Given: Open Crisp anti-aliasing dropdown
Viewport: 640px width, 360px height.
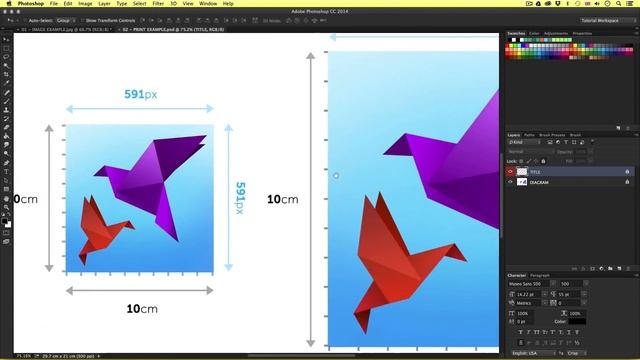Looking at the screenshot, I should pyautogui.click(x=577, y=353).
